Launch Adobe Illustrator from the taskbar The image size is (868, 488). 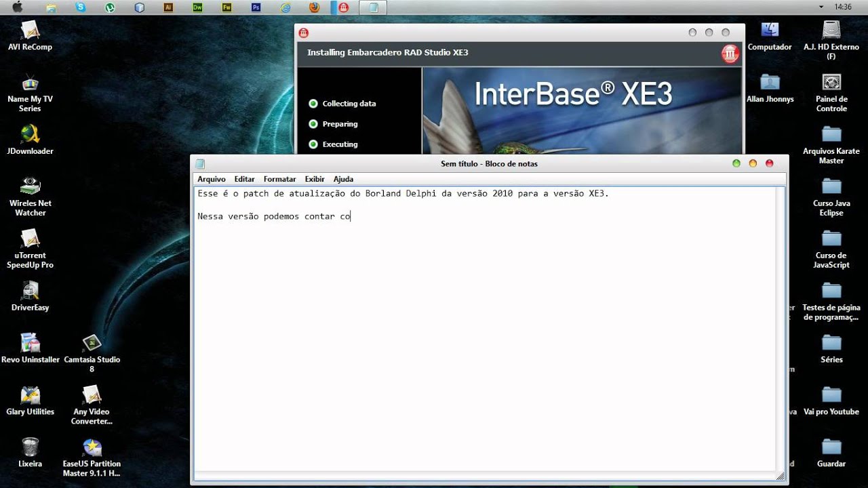168,7
